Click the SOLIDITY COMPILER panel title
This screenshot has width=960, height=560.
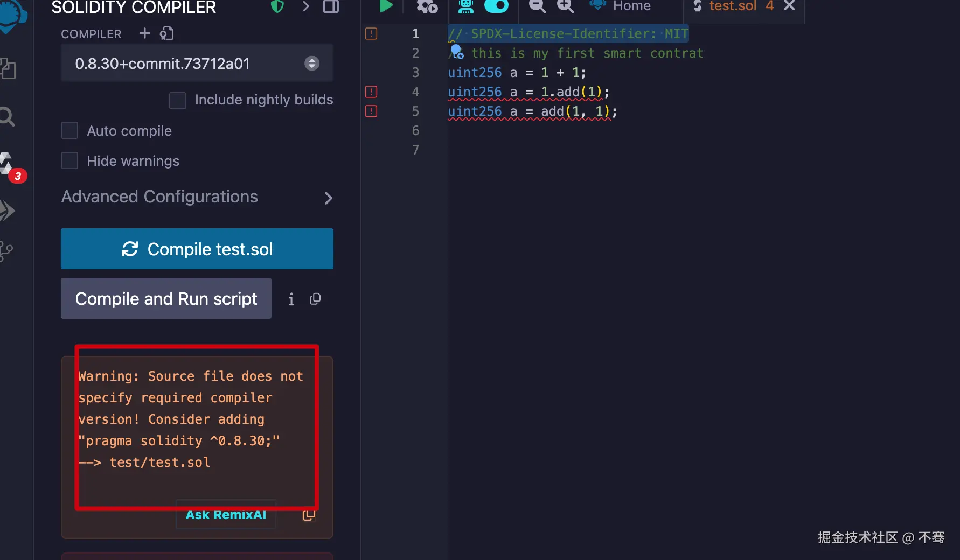point(134,8)
